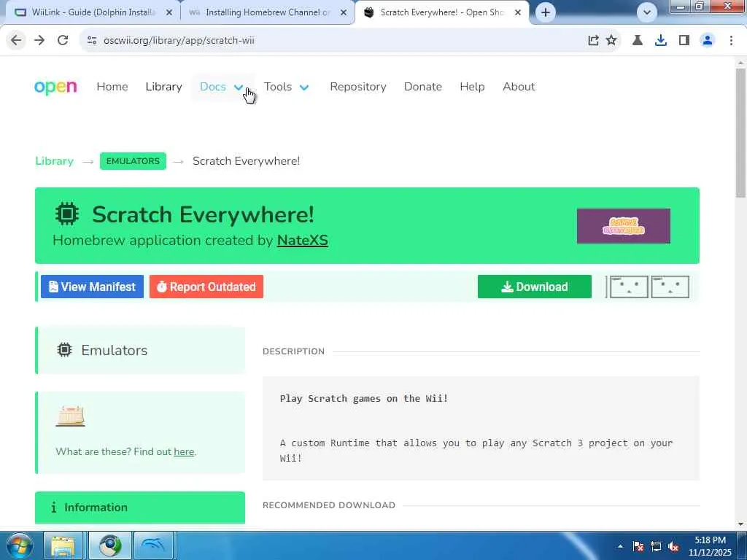Image resolution: width=747 pixels, height=560 pixels.
Task: Close the WiiLink Guide tab
Action: 169,13
